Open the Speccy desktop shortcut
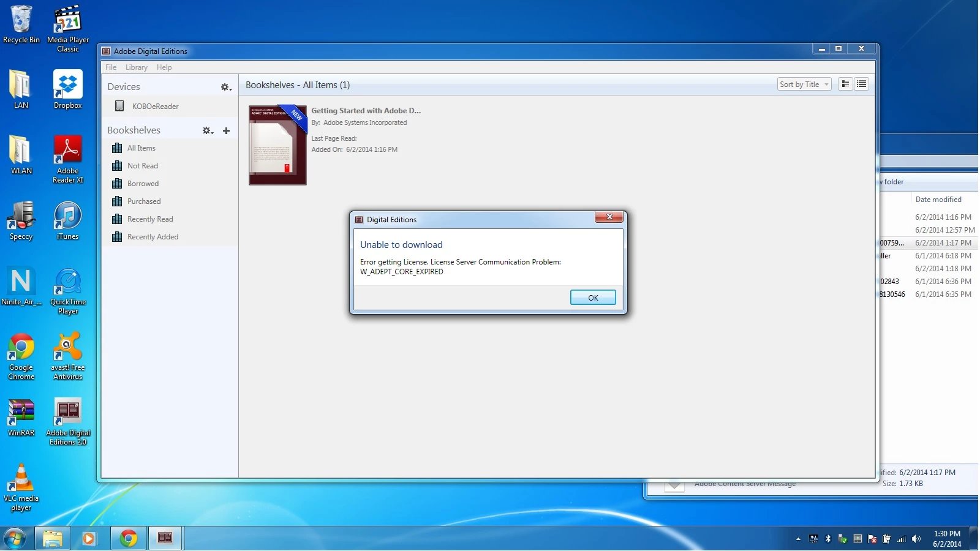Viewport: 980px width, 551px height. (x=21, y=220)
